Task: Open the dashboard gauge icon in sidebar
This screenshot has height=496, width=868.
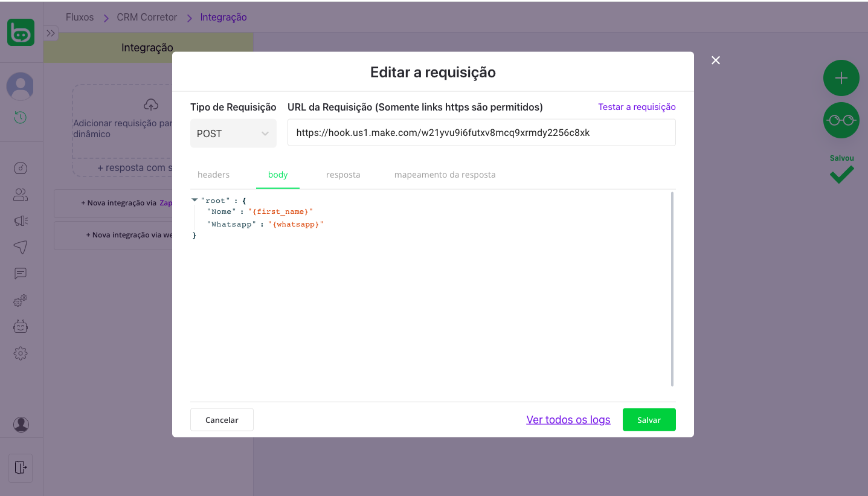Action: [x=21, y=169]
